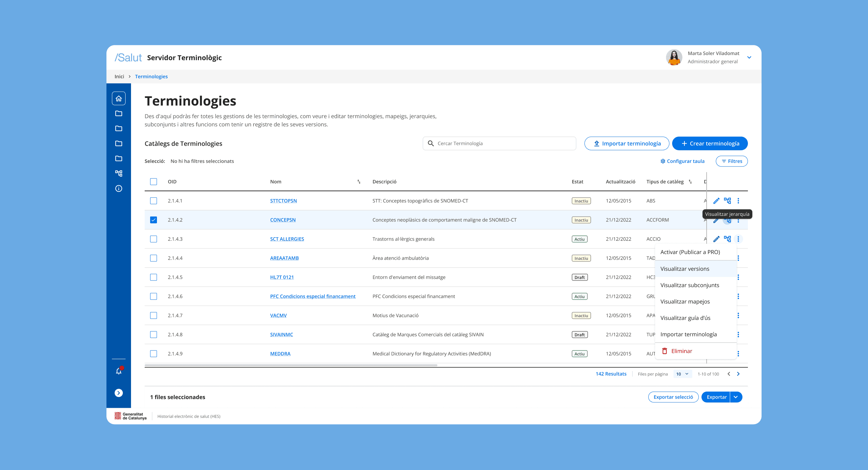Select all rows with header checkbox
The height and width of the screenshot is (470, 868).
pyautogui.click(x=154, y=182)
